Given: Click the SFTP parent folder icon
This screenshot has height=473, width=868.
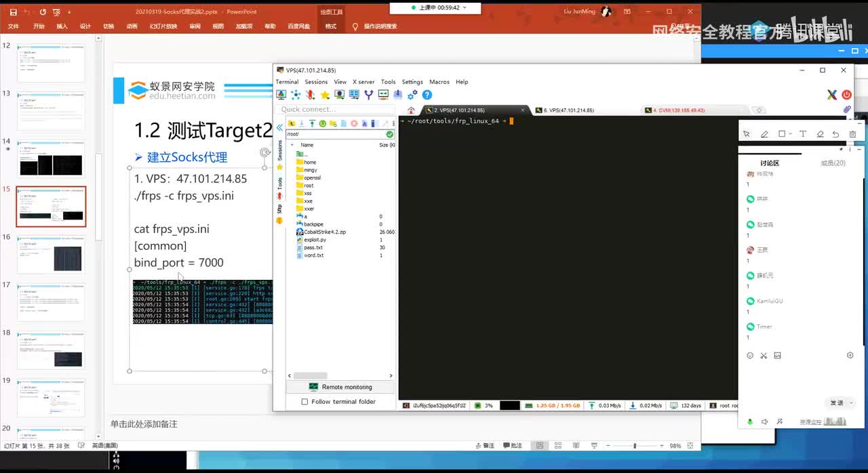Looking at the screenshot, I should 292,123.
